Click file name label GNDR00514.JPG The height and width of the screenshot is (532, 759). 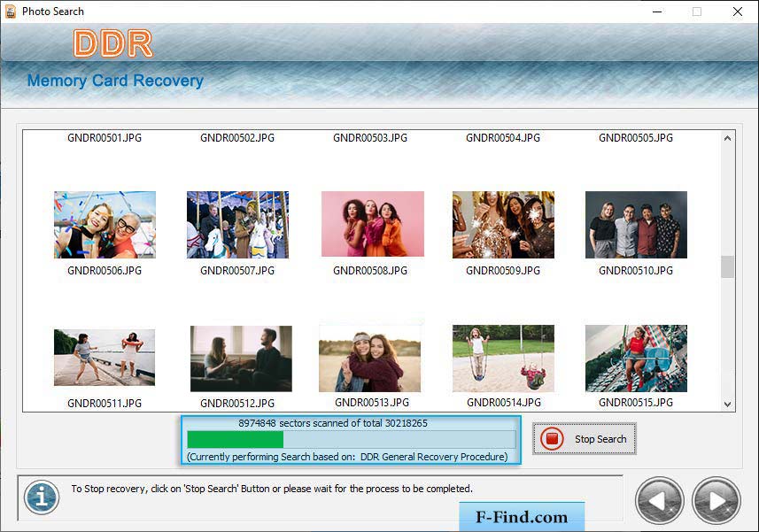[504, 403]
